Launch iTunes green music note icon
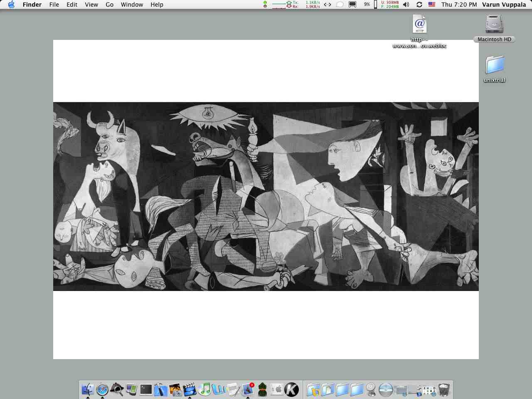The width and height of the screenshot is (532, 399). pos(204,389)
